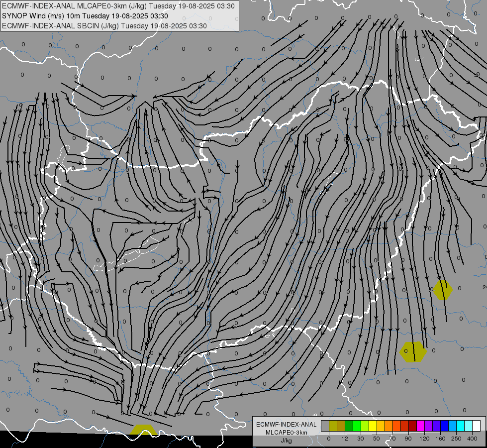
Task: Select the bright green legend swatch
Action: click(x=357, y=426)
